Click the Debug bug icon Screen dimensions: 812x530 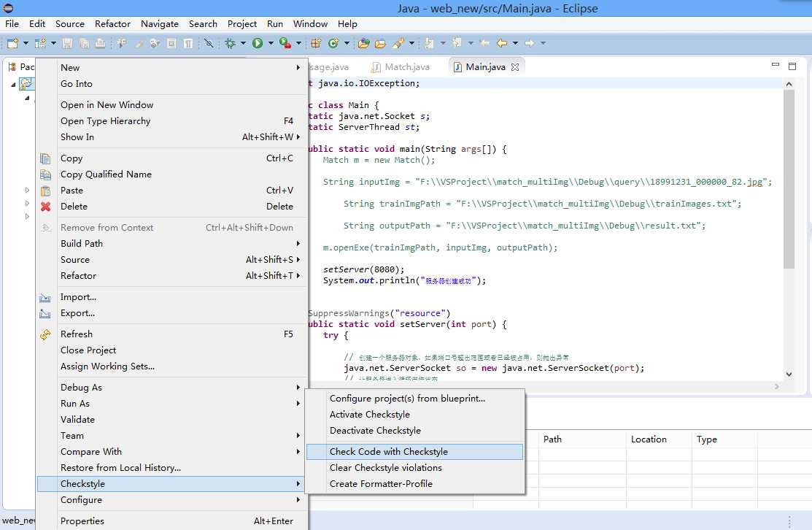pyautogui.click(x=231, y=44)
